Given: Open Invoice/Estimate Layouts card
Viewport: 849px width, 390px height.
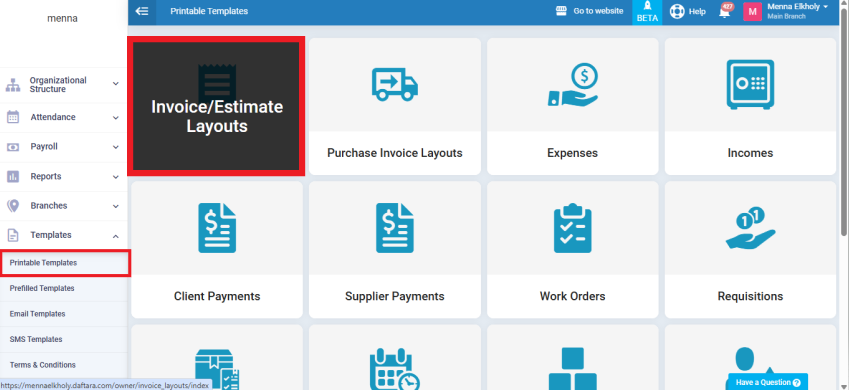Looking at the screenshot, I should (x=216, y=106).
